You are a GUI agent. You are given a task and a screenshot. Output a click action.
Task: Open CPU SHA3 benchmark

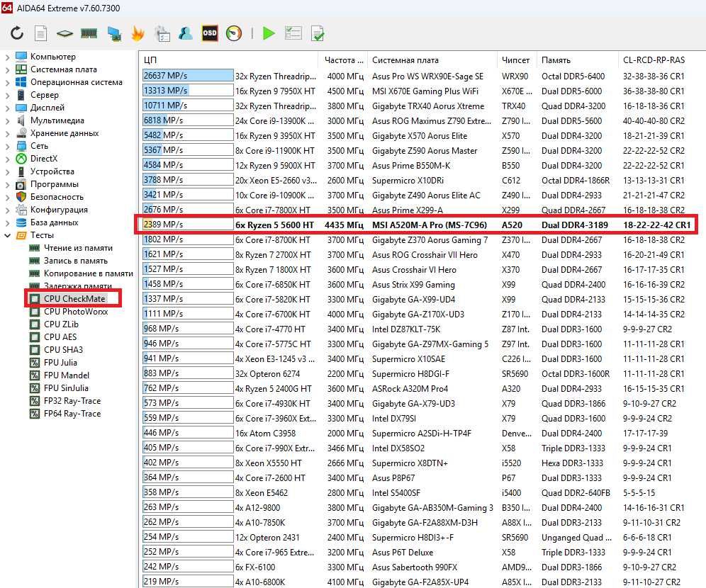coord(63,349)
